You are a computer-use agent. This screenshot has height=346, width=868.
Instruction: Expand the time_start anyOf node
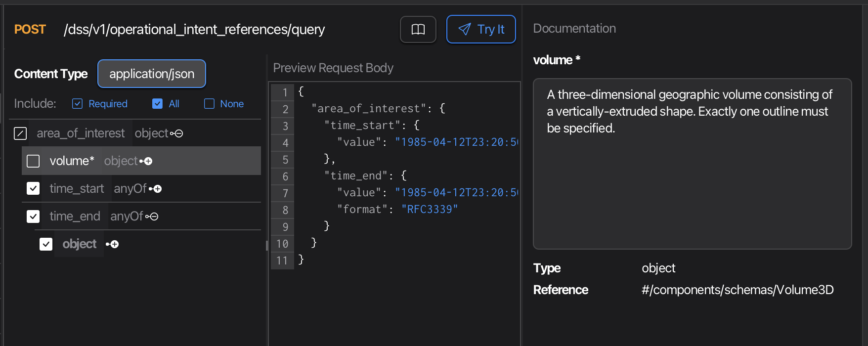(157, 189)
